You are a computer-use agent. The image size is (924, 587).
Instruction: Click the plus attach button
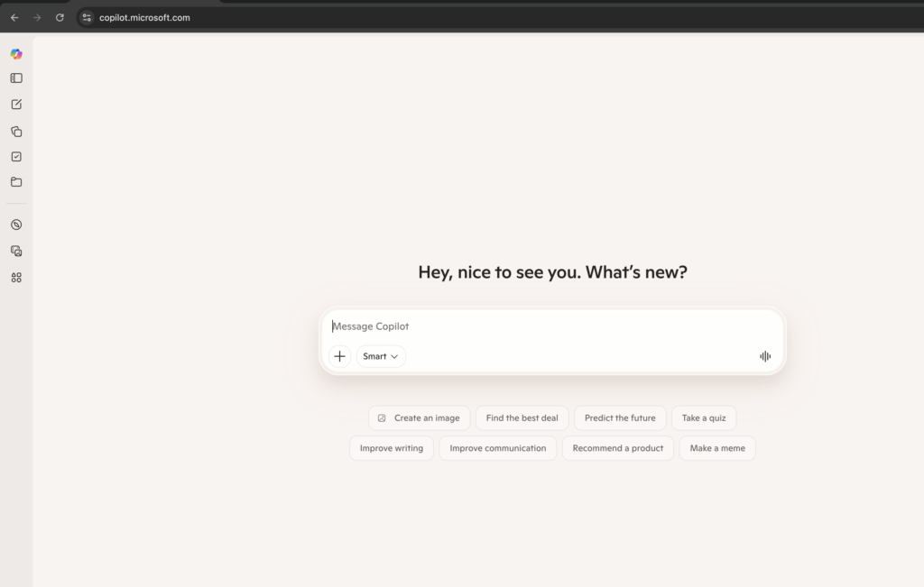pos(339,356)
